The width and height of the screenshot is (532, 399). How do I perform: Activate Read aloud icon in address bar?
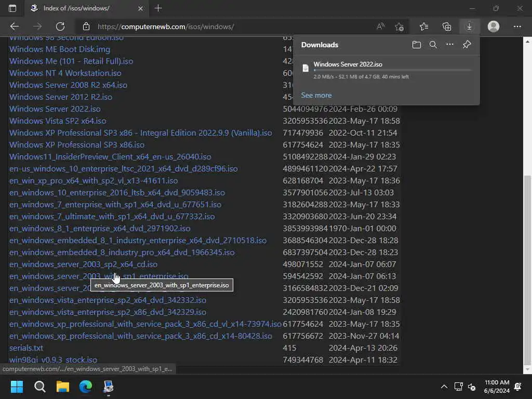pos(381,26)
